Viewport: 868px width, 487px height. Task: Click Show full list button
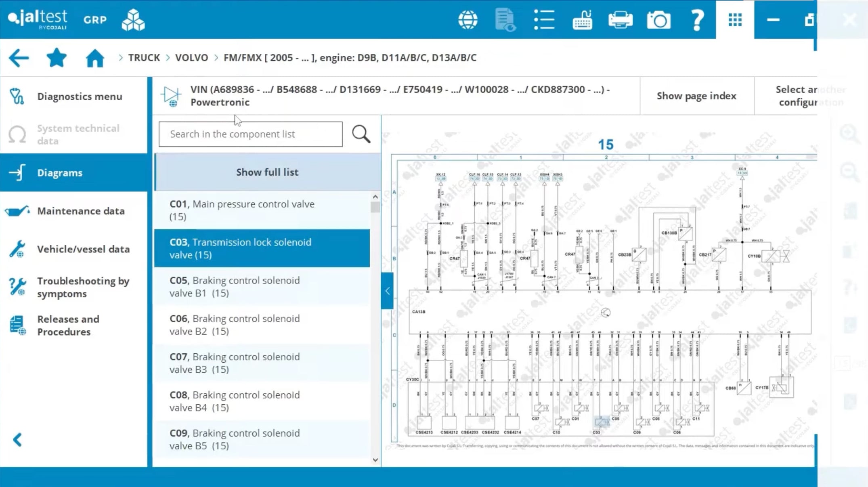click(267, 172)
